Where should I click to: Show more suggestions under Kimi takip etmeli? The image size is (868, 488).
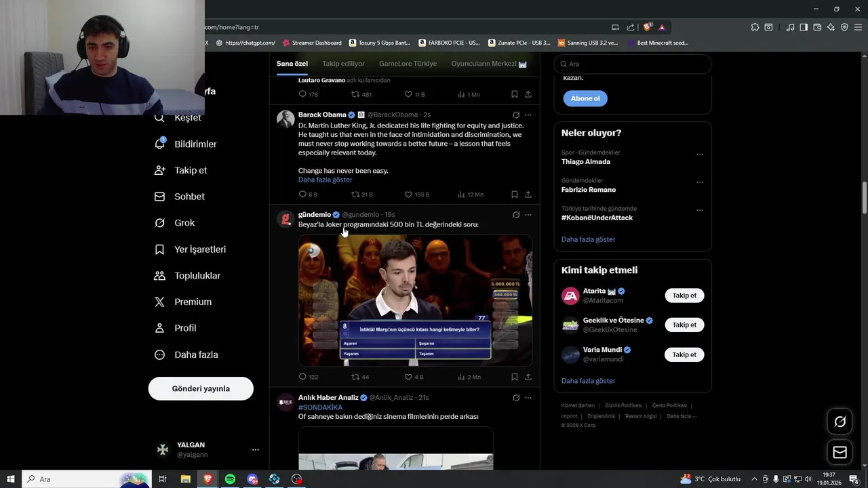click(588, 381)
